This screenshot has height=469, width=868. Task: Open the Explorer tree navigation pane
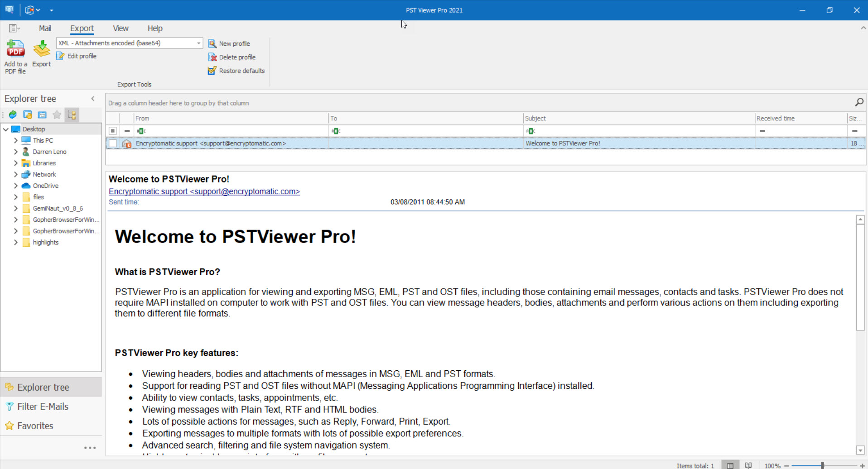pyautogui.click(x=51, y=388)
